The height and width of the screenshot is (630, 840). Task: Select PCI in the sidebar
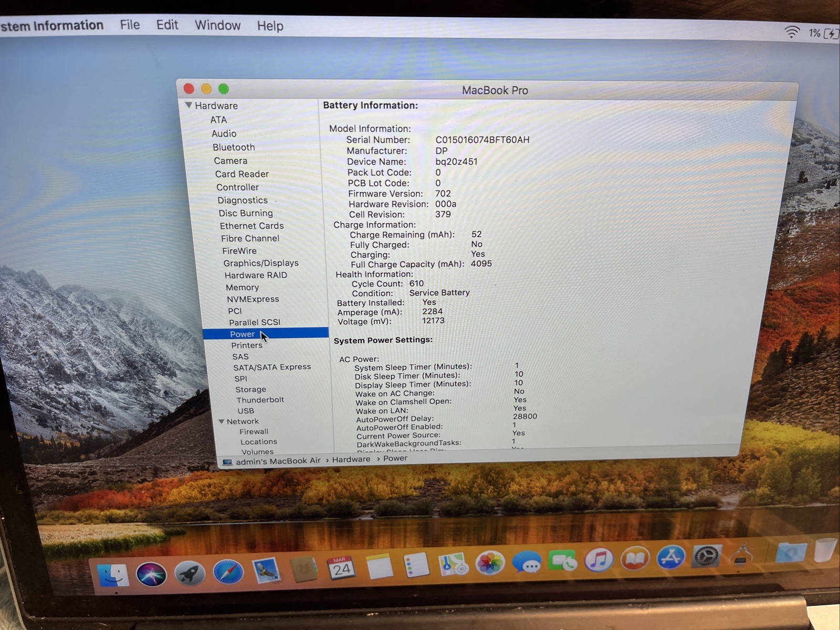click(x=235, y=311)
